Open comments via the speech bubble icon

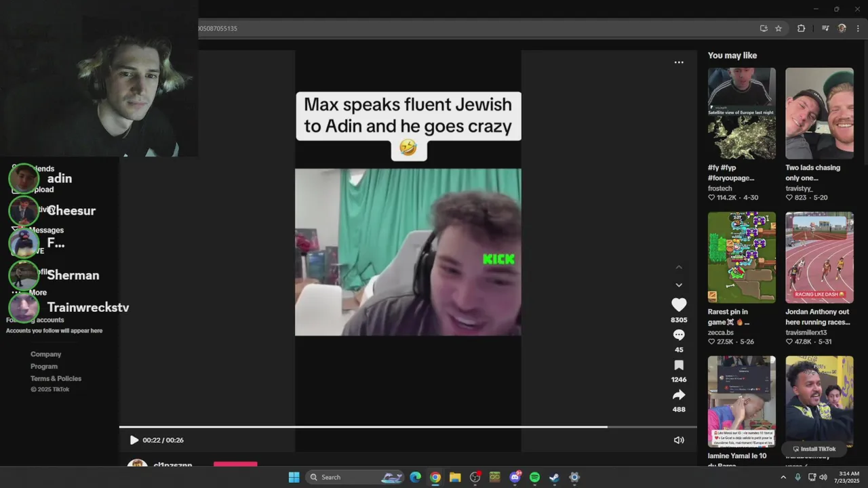pos(679,335)
